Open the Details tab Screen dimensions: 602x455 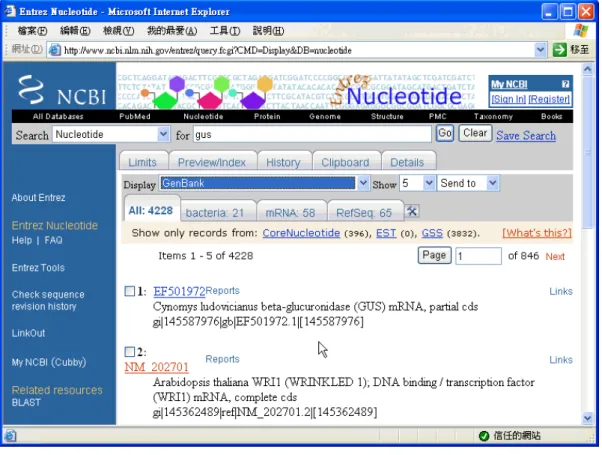[x=407, y=162]
